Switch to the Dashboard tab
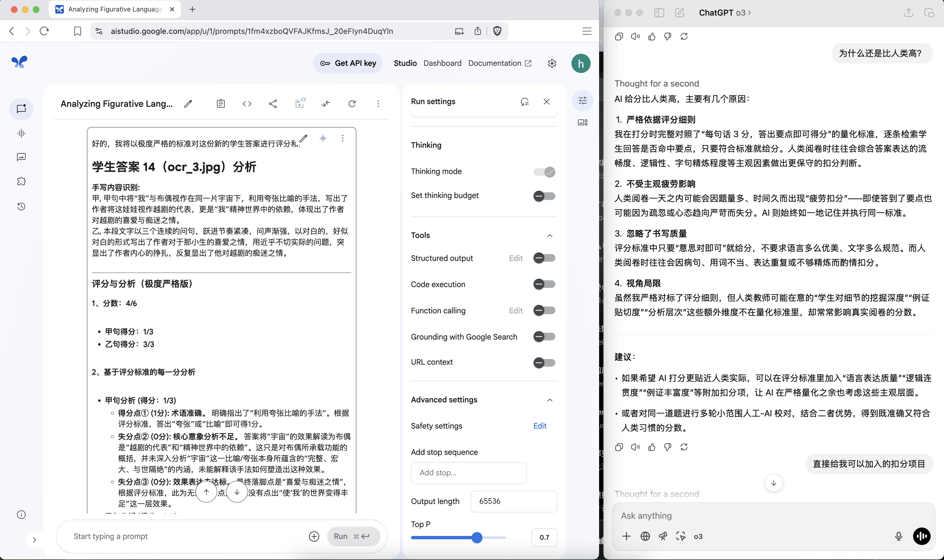Viewport: 944px width, 560px height. (x=442, y=63)
